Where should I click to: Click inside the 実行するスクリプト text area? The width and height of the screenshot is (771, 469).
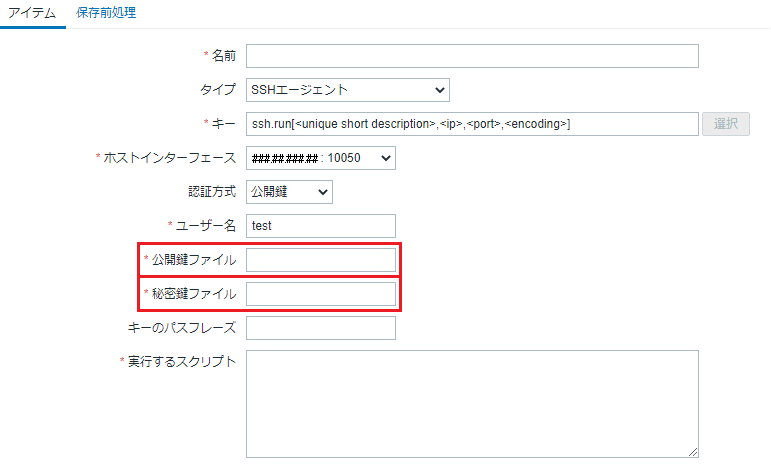point(472,404)
